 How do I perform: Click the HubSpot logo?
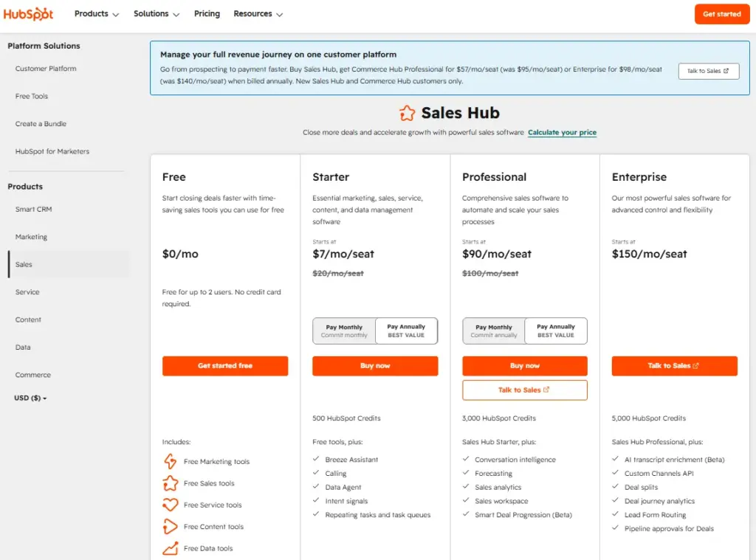pos(28,14)
